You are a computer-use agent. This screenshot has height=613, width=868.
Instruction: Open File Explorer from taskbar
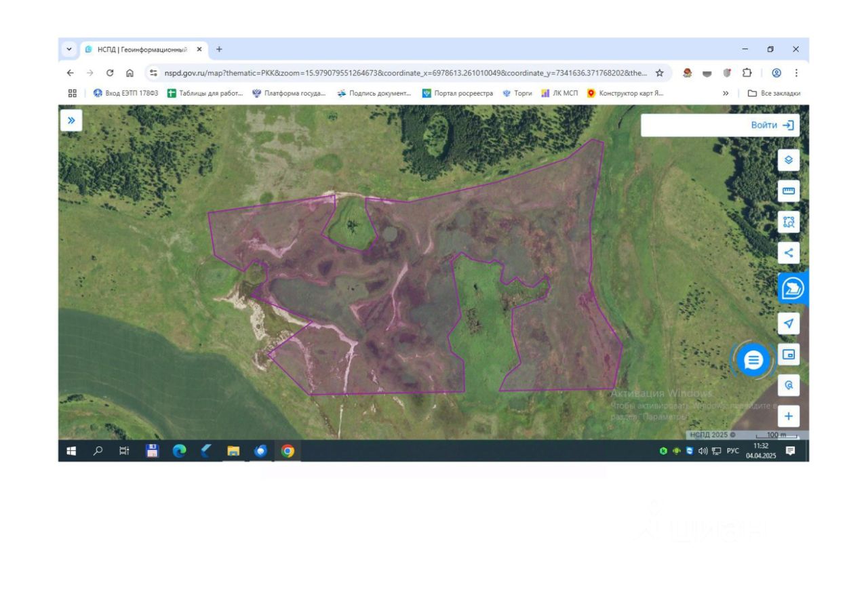pyautogui.click(x=233, y=450)
